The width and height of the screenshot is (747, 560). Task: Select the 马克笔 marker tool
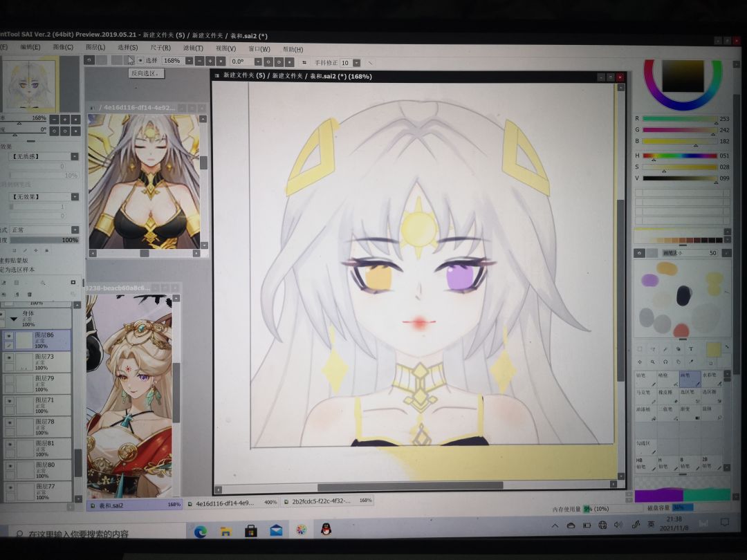pyautogui.click(x=645, y=396)
